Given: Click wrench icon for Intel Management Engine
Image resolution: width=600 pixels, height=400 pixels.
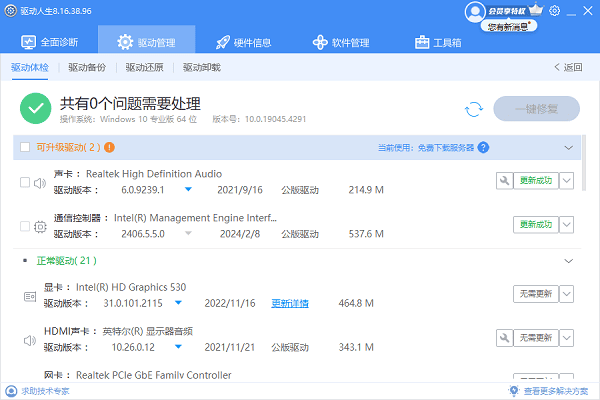Looking at the screenshot, I should 505,225.
